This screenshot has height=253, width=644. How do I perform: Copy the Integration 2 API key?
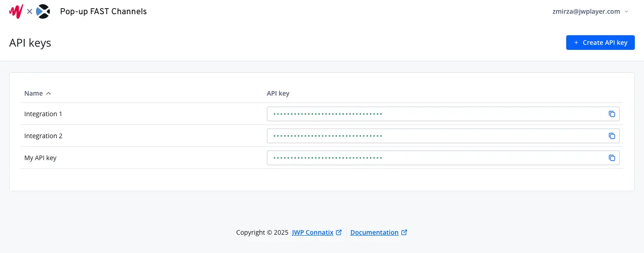pyautogui.click(x=612, y=136)
